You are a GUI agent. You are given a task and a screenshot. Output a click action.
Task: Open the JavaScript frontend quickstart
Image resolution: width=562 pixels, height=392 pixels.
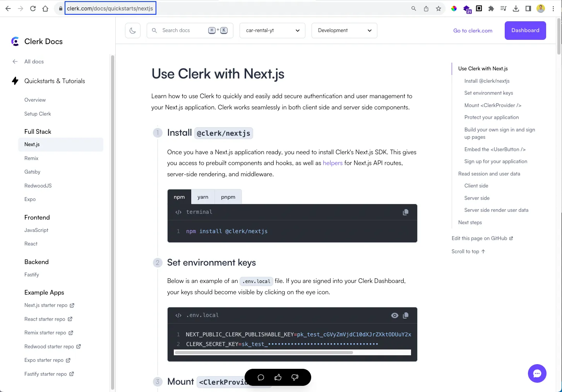(36, 230)
